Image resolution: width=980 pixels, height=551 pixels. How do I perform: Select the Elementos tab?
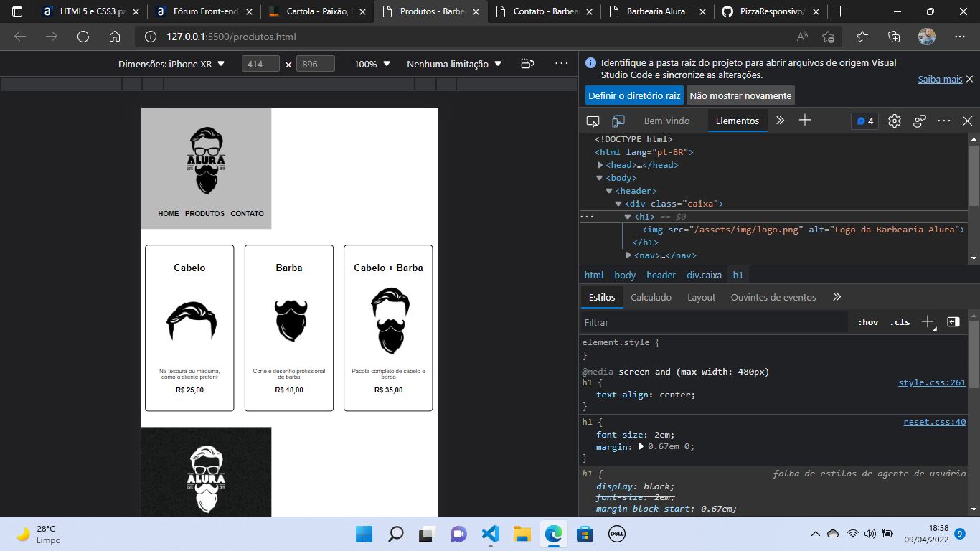738,121
